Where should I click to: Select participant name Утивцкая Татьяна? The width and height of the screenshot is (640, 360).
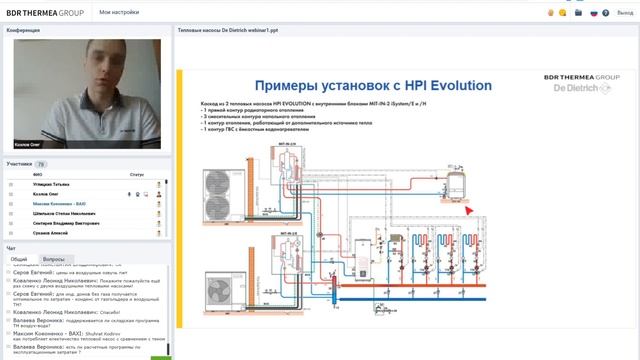point(51,184)
